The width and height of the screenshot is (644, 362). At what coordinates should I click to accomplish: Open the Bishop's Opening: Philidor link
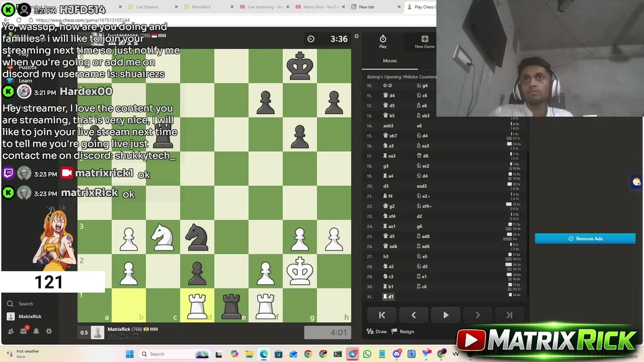pyautogui.click(x=401, y=77)
